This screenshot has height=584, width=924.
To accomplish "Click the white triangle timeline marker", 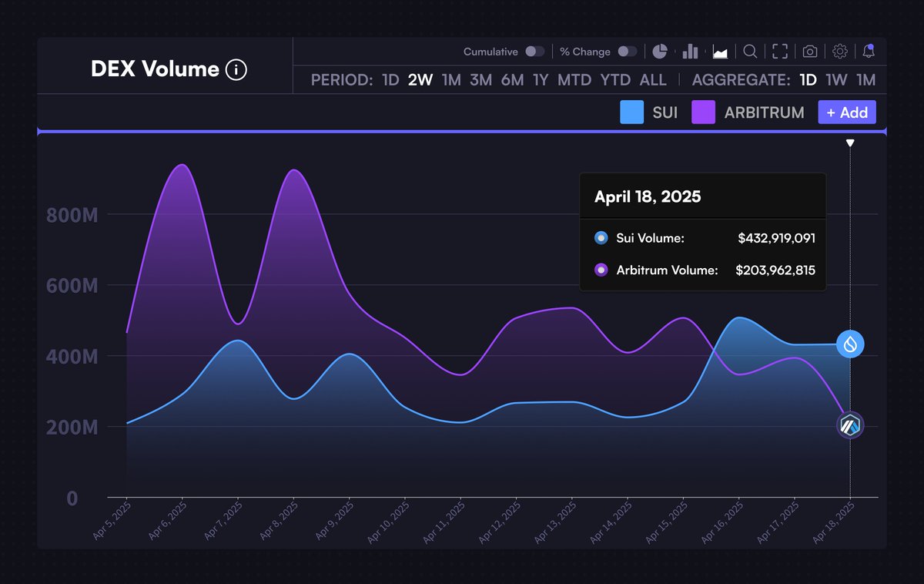I will tap(850, 143).
